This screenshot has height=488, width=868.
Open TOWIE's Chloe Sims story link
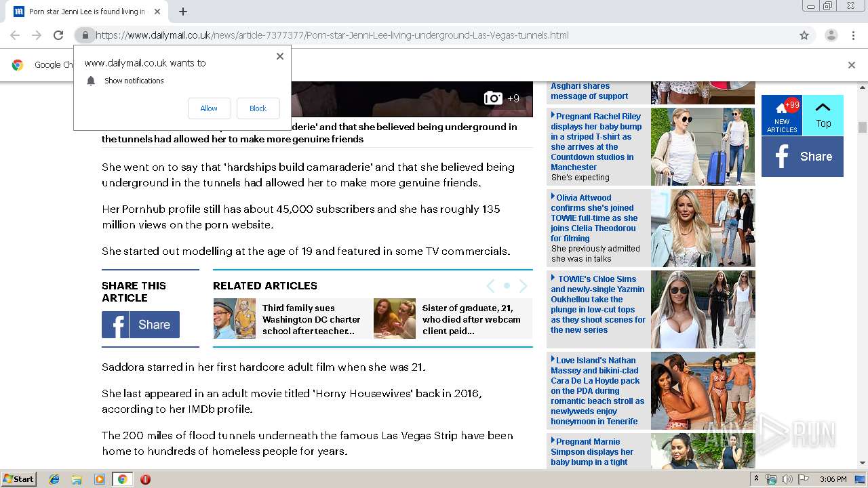(598, 304)
